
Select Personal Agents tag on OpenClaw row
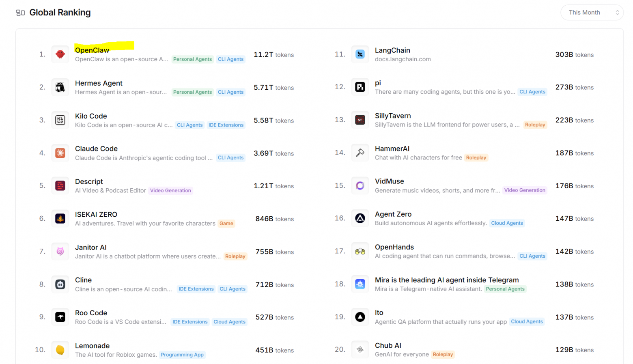point(192,59)
